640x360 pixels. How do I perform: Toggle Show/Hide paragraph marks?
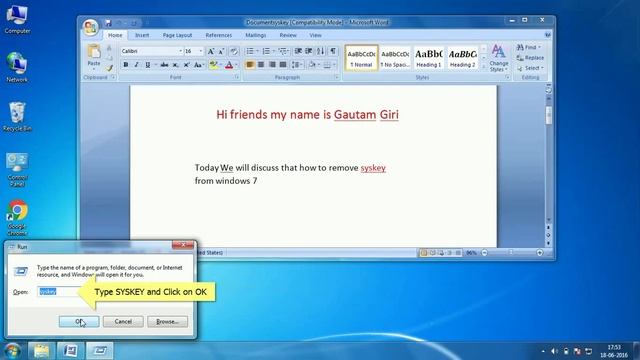click(333, 51)
